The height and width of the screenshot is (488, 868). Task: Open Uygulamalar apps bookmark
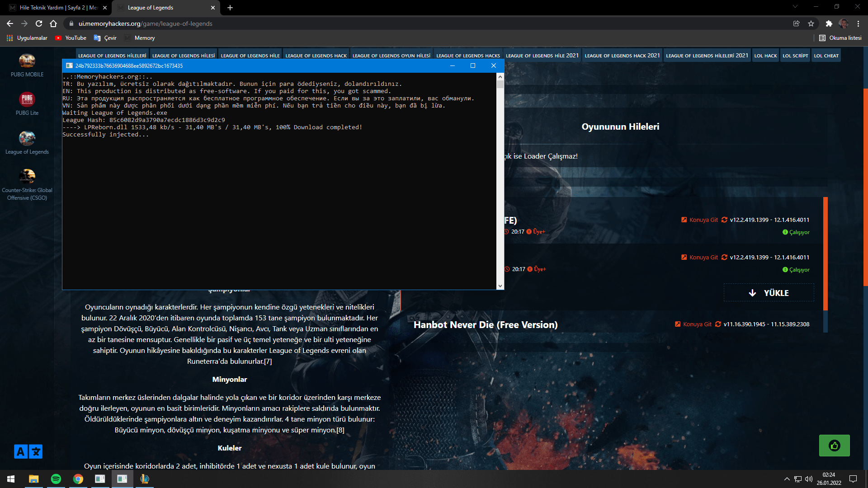pyautogui.click(x=27, y=38)
